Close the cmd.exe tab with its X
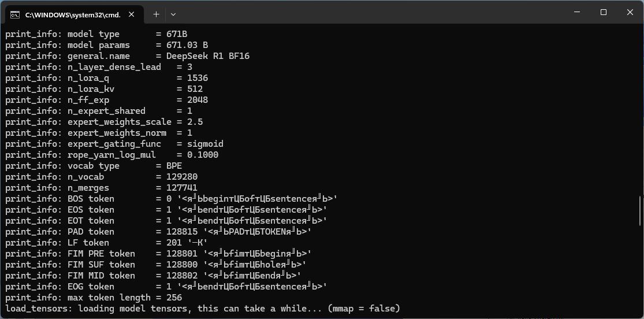Viewport: 644px width, 319px height. click(132, 14)
